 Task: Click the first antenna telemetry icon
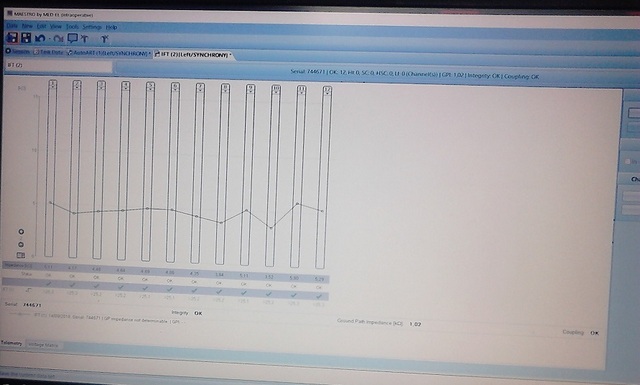(x=85, y=39)
